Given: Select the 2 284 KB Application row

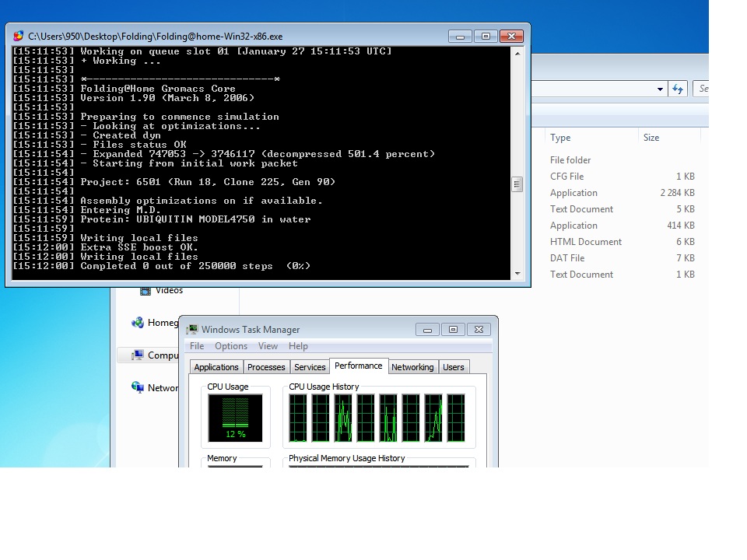Looking at the screenshot, I should point(622,193).
